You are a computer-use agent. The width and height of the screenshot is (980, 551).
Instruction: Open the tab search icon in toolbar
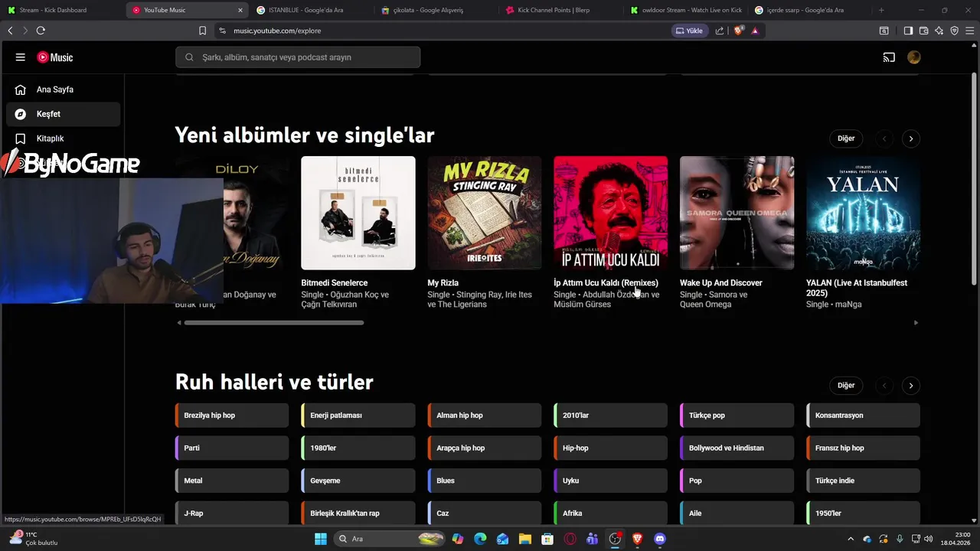884,31
